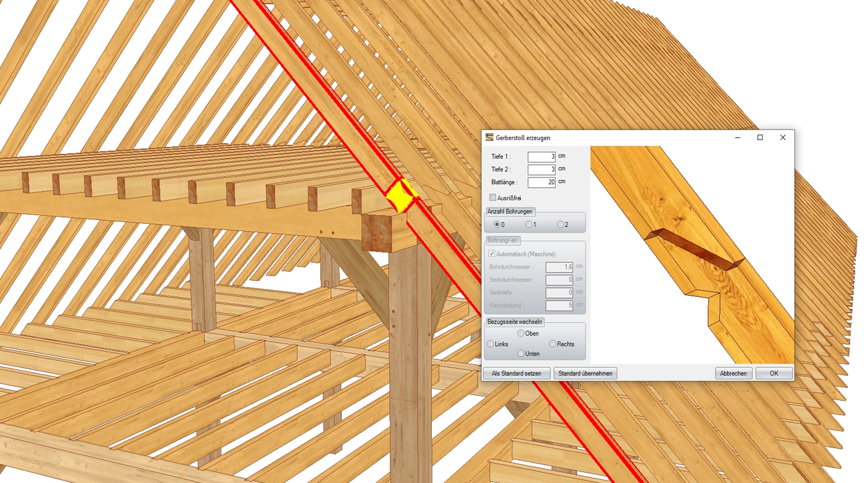Screen dimensions: 868x483
Task: Click the Senkdurchmesser value field
Action: pos(559,280)
